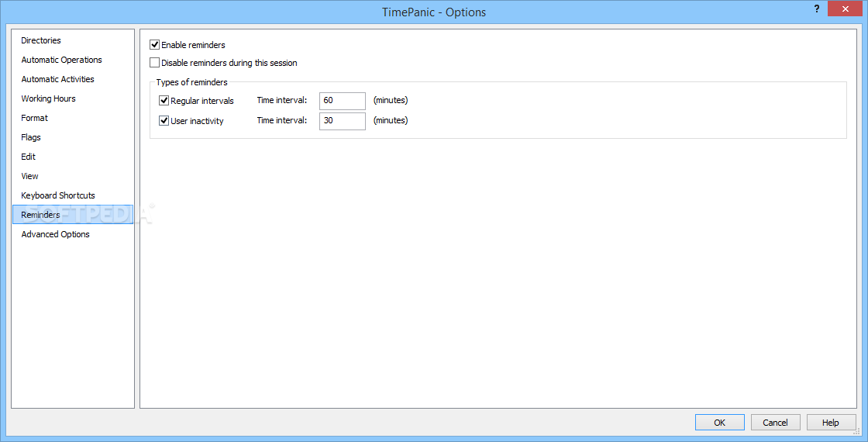The width and height of the screenshot is (868, 442).
Task: Click the question mark help icon in title bar
Action: pyautogui.click(x=817, y=9)
